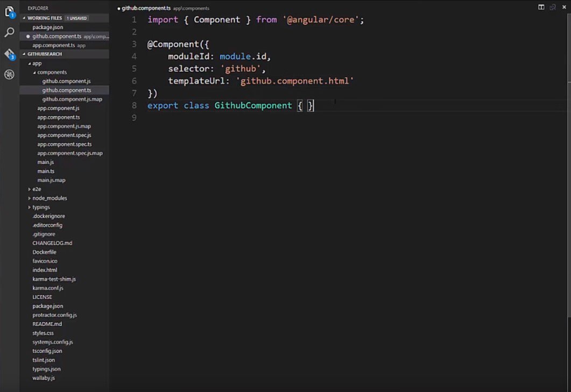Open wallaby.js
The height and width of the screenshot is (392, 571).
tap(44, 378)
